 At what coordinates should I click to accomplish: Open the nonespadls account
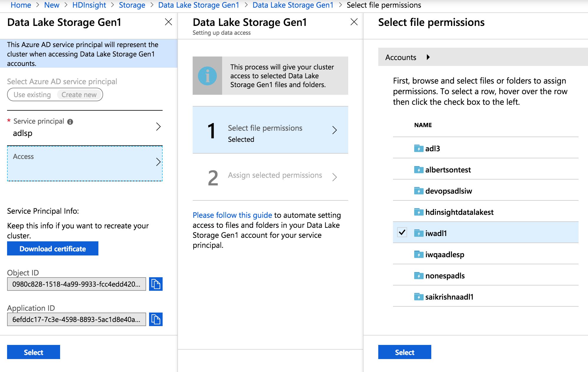tap(445, 275)
